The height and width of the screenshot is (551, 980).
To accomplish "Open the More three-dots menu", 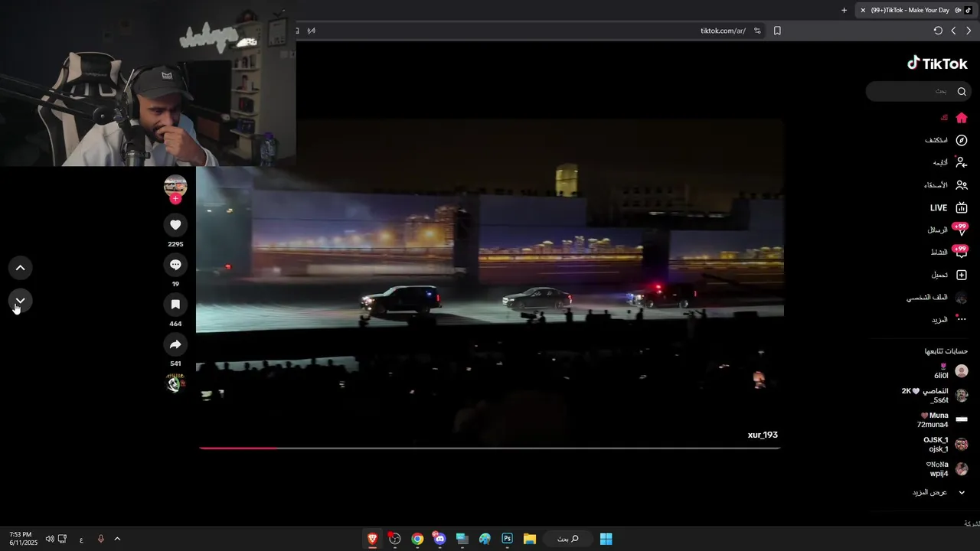I will tap(950, 319).
